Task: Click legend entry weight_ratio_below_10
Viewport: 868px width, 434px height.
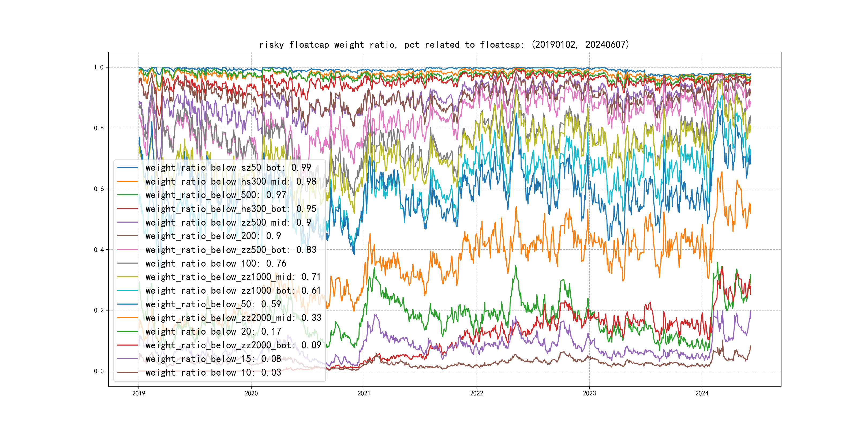Action: click(213, 372)
